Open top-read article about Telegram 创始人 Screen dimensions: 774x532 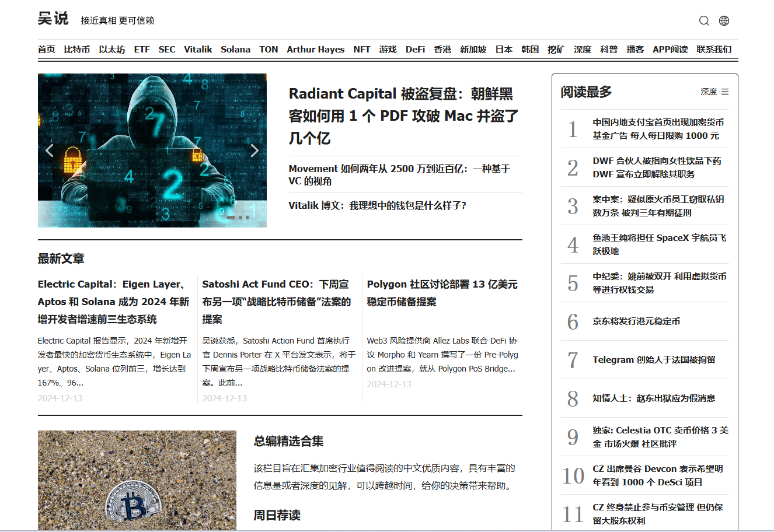pos(654,359)
